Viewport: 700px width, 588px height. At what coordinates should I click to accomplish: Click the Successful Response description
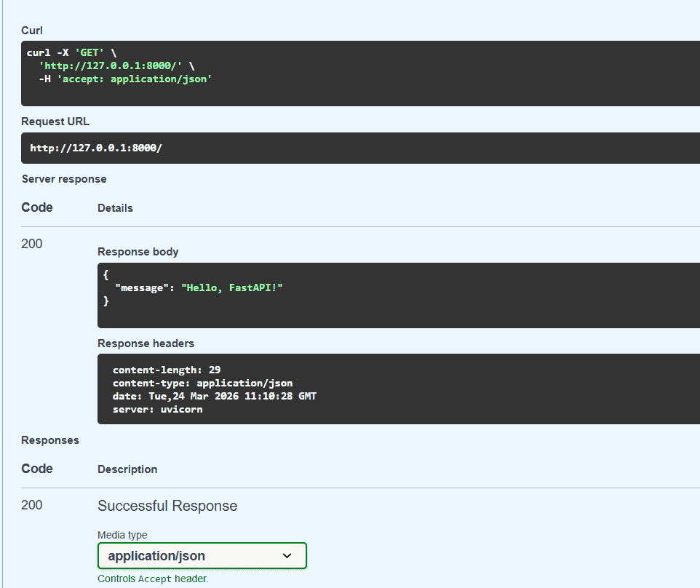[167, 505]
